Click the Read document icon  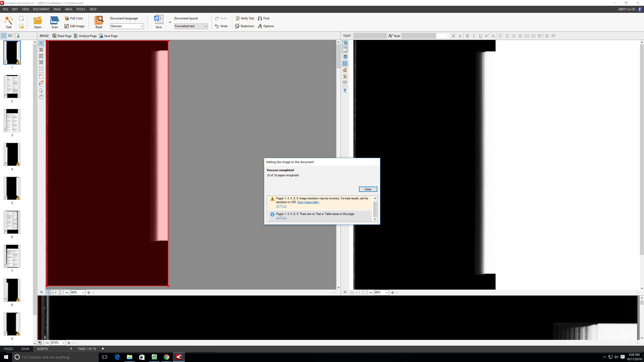(x=99, y=22)
